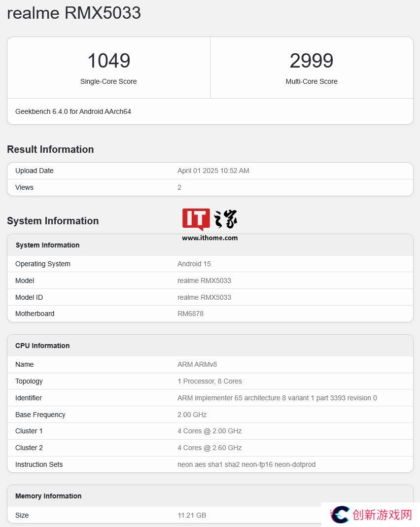Click the 'Instruction Sets' row label
420x527 pixels.
(39, 464)
